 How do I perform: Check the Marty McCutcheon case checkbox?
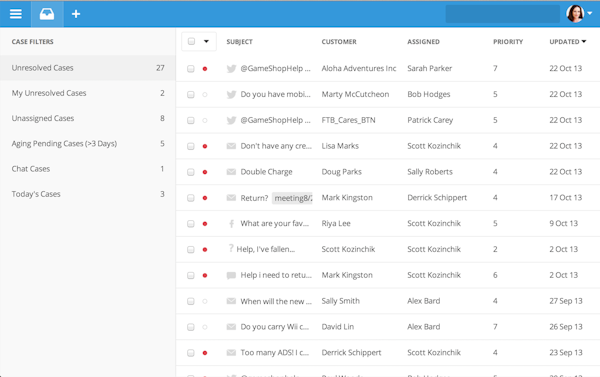tap(191, 95)
